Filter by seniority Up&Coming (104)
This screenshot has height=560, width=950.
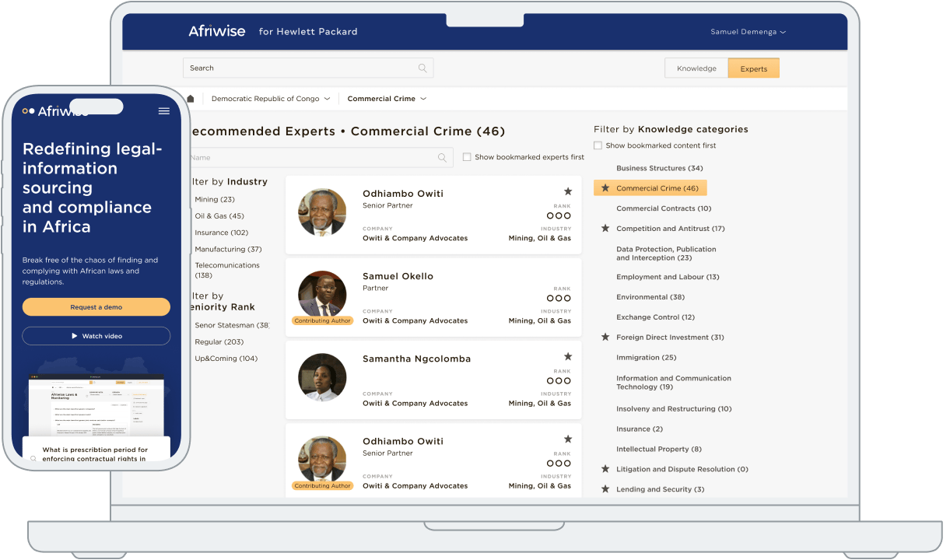pyautogui.click(x=226, y=359)
